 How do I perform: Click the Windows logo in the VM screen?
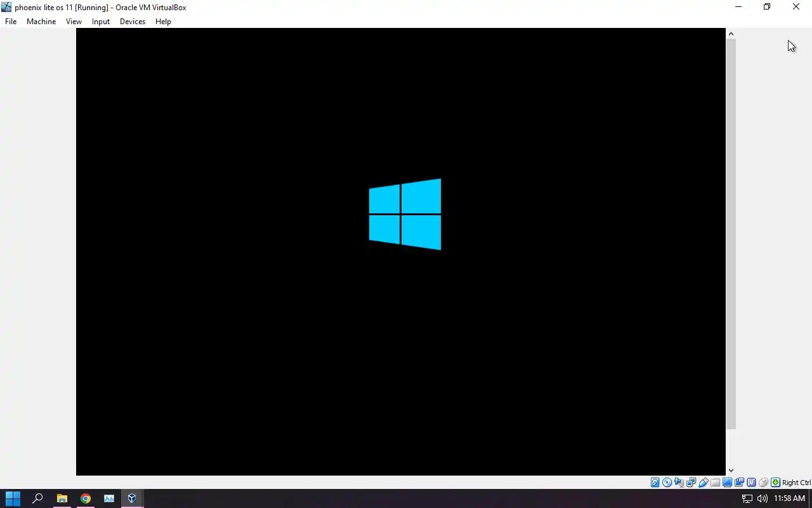(x=405, y=214)
